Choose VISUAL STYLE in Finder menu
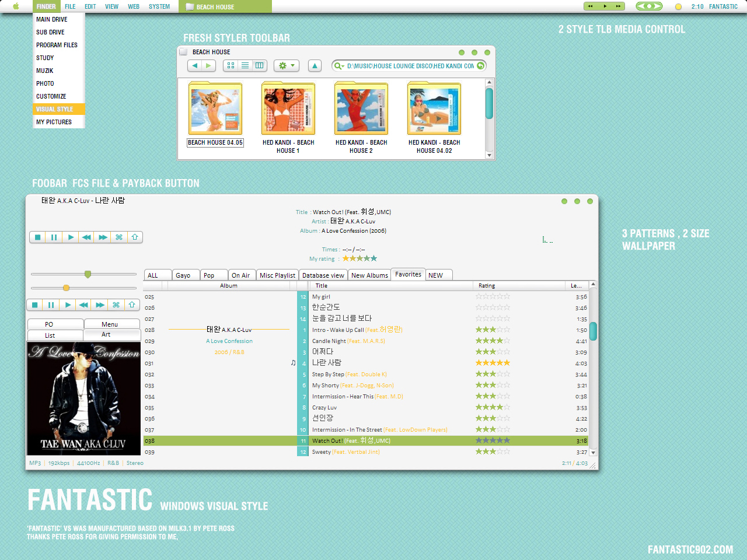Screen dimensions: 747x560 coord(59,109)
